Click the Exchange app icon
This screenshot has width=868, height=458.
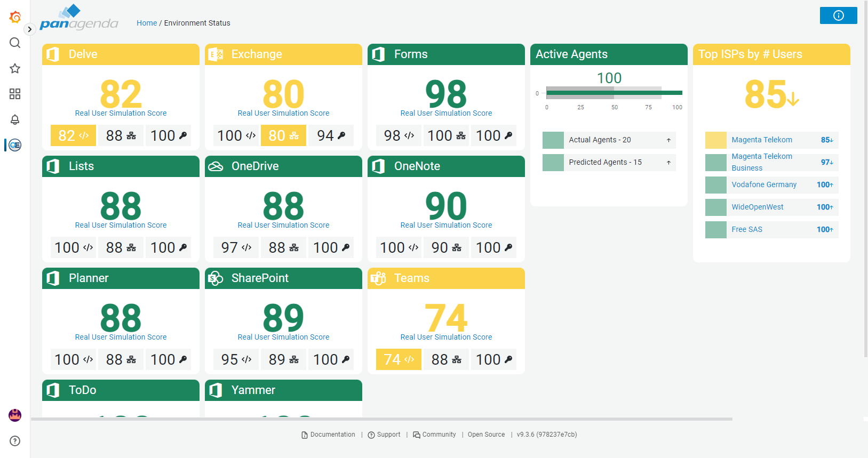[x=216, y=54]
